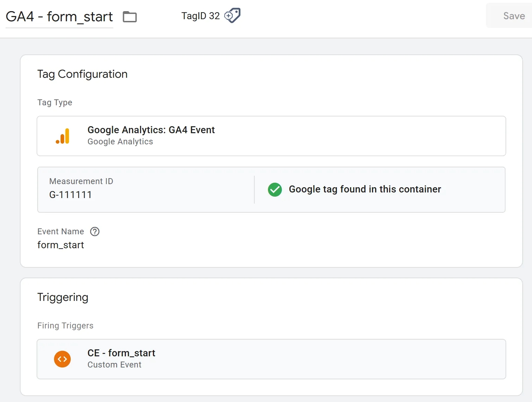Click the Save button

pyautogui.click(x=509, y=16)
